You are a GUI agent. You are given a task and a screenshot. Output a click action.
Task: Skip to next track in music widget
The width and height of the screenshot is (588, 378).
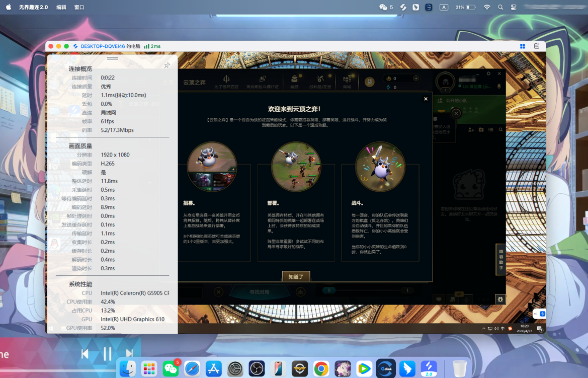click(x=129, y=354)
